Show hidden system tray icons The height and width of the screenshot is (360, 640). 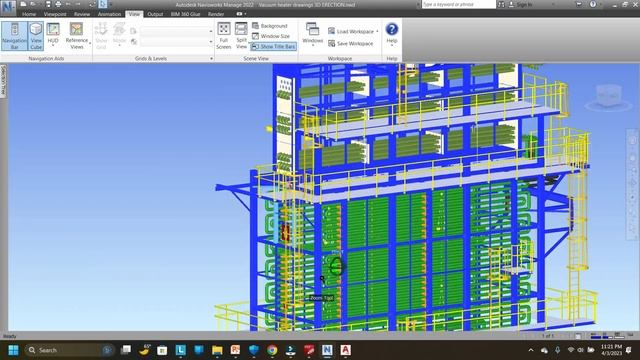tap(531, 350)
